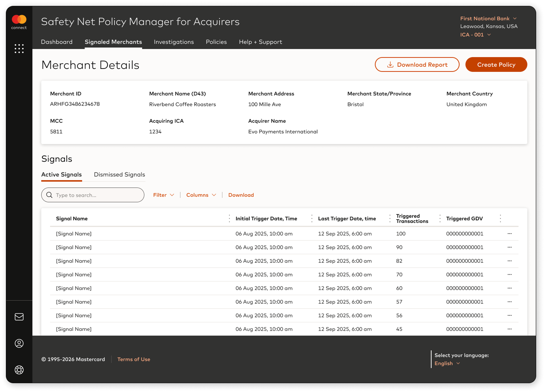Click the United Kingdom country value
This screenshot has height=392, width=545.
pyautogui.click(x=467, y=104)
